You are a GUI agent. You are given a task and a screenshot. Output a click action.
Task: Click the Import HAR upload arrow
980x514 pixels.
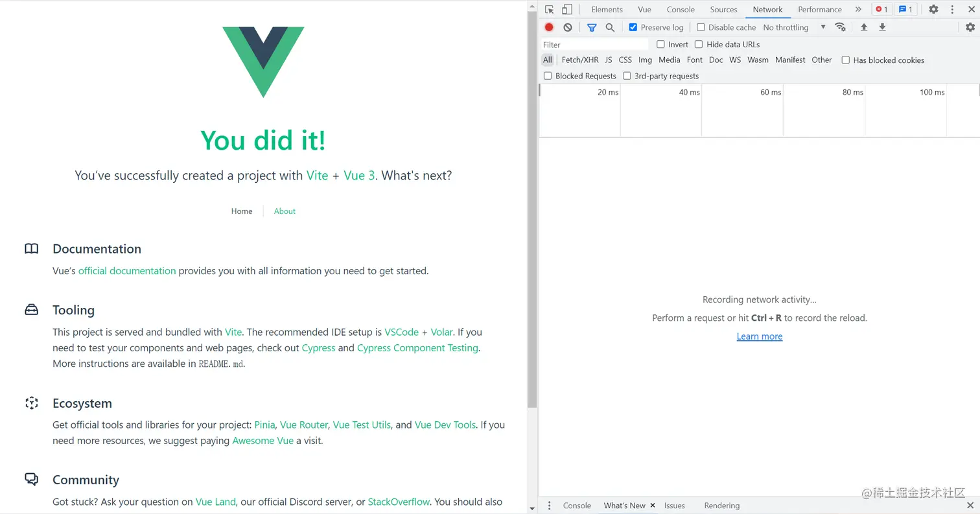[x=864, y=27]
